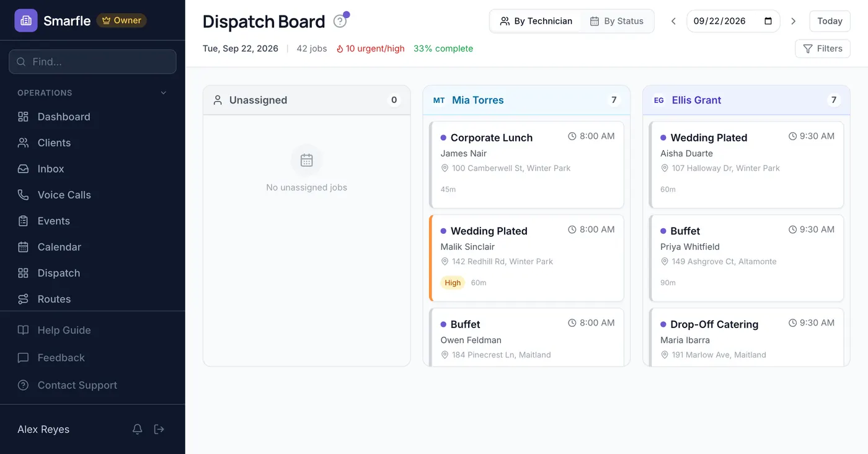Click 100 Camberwell St address text

coord(511,168)
